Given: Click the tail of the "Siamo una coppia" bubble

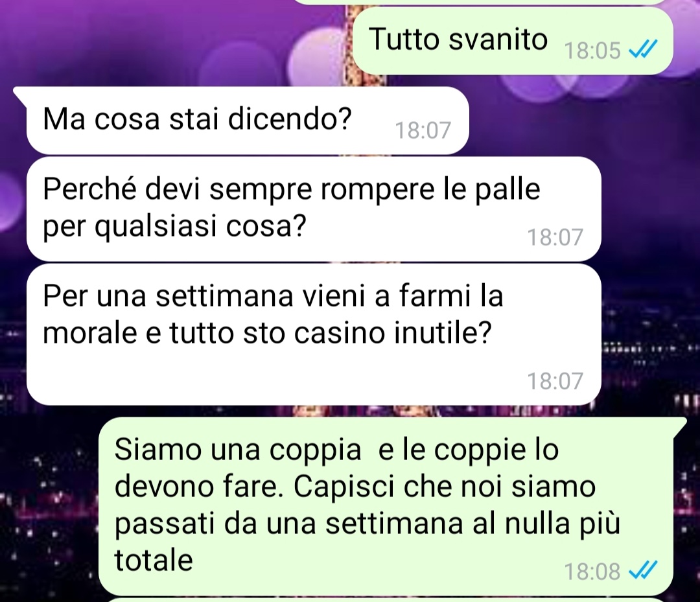Looking at the screenshot, I should (678, 426).
